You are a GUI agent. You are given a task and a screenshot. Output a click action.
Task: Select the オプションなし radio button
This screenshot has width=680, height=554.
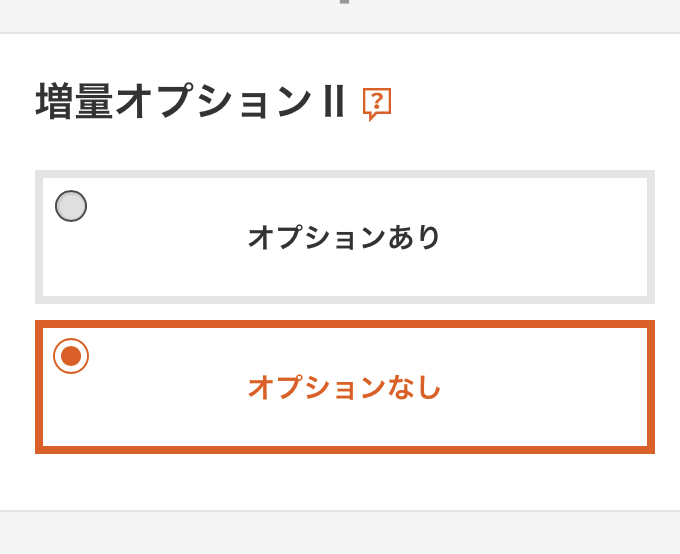click(71, 356)
